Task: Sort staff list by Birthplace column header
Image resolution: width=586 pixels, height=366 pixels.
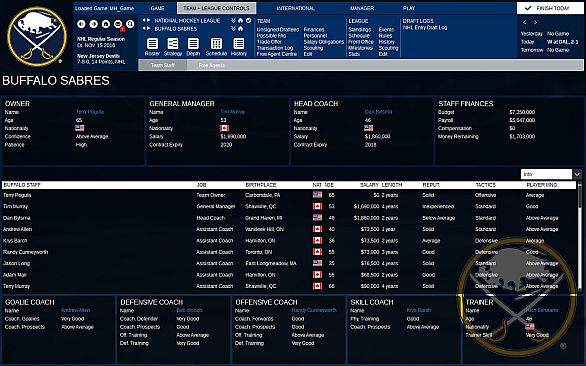Action: (260, 185)
